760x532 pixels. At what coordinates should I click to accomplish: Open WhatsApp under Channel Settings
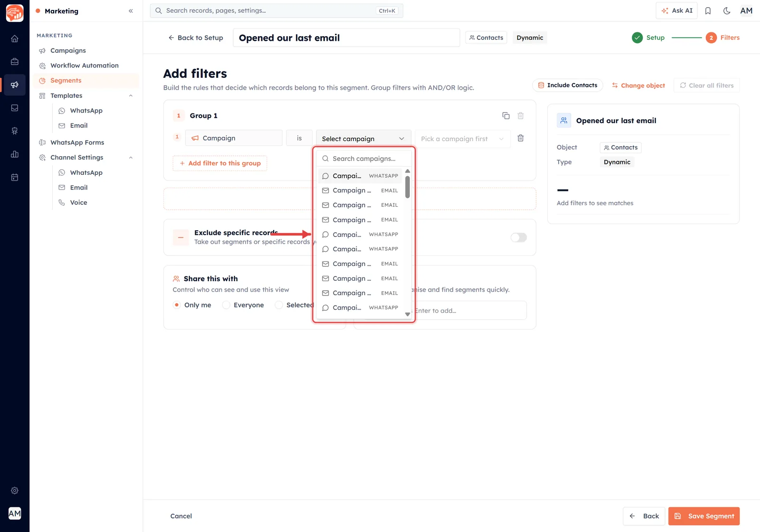tap(86, 172)
